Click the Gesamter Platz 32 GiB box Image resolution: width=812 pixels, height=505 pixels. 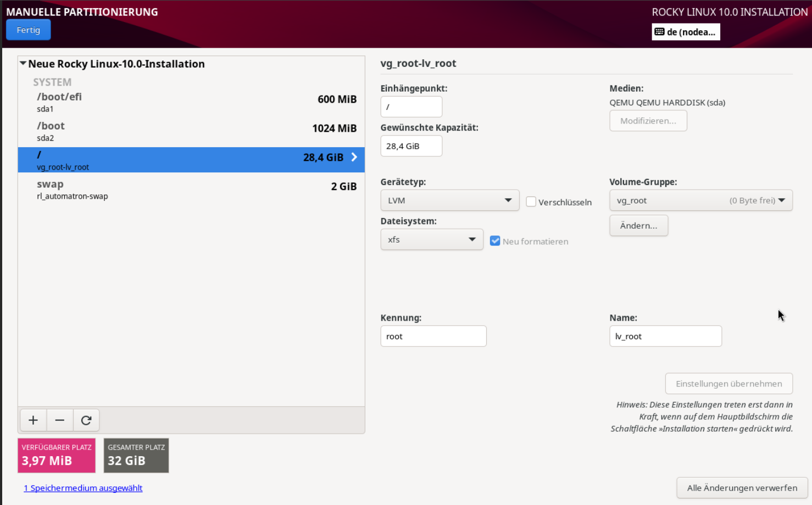coord(136,456)
